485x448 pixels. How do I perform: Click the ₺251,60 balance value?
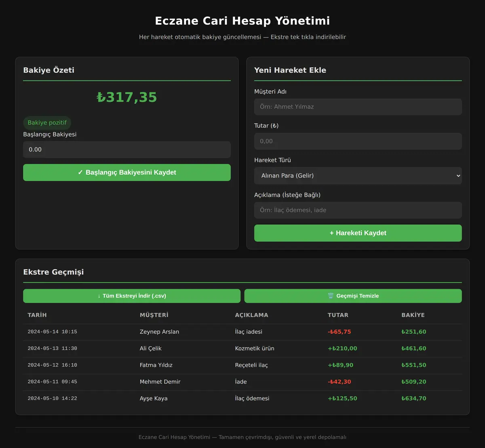click(x=414, y=332)
